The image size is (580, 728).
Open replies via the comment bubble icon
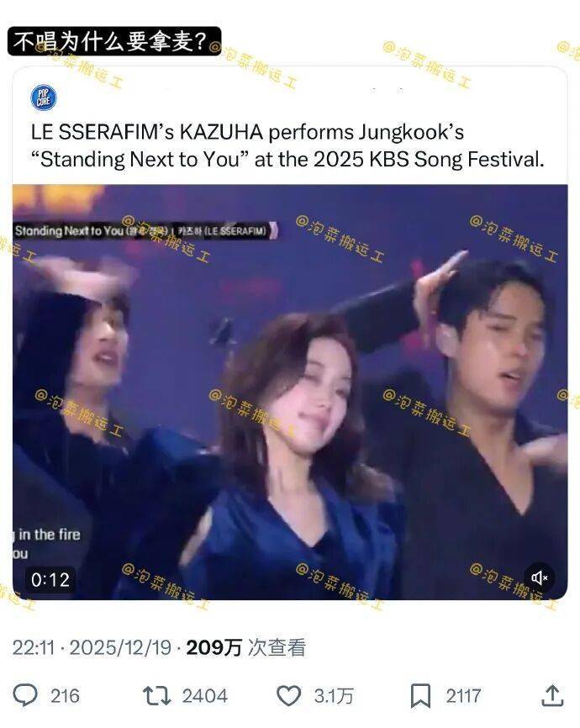[x=25, y=695]
